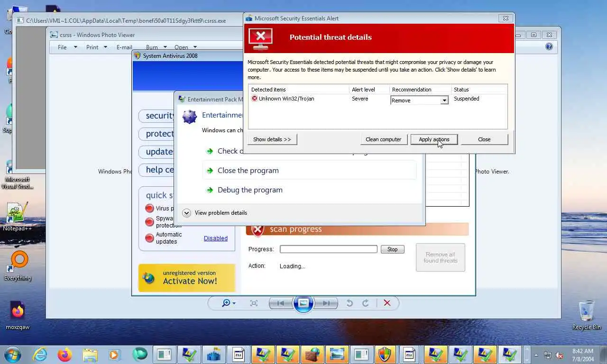This screenshot has height=364, width=607.
Task: Switch to the brick wall firewall taskbar item
Action: (x=312, y=355)
